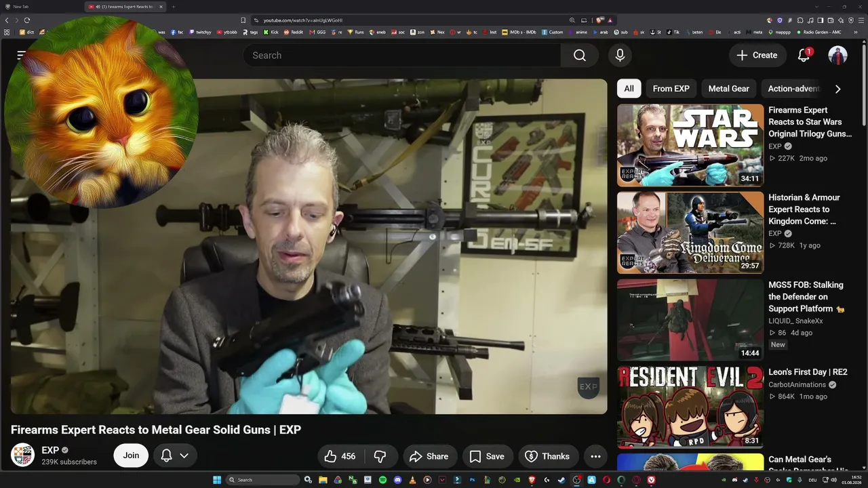Like the video with thumbs up
Viewport: 868px width, 488px height.
point(340,456)
